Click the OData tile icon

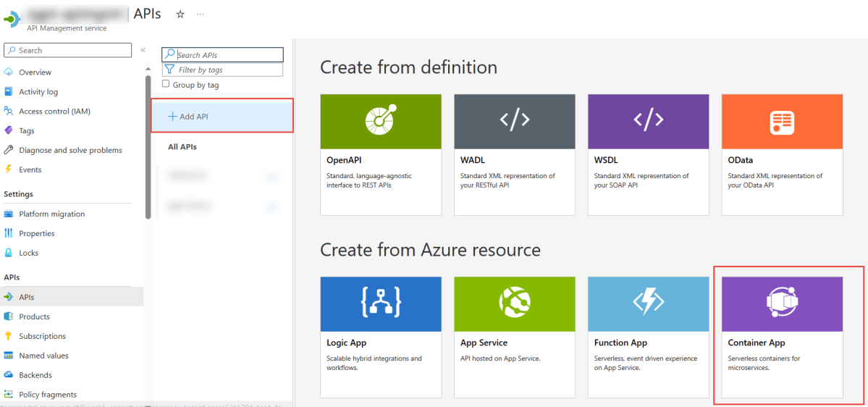(782, 121)
